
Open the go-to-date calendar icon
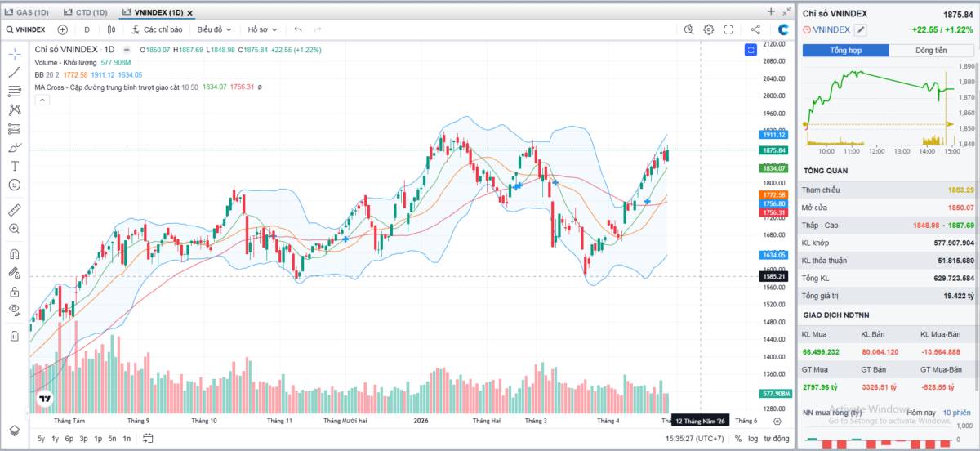click(x=148, y=439)
